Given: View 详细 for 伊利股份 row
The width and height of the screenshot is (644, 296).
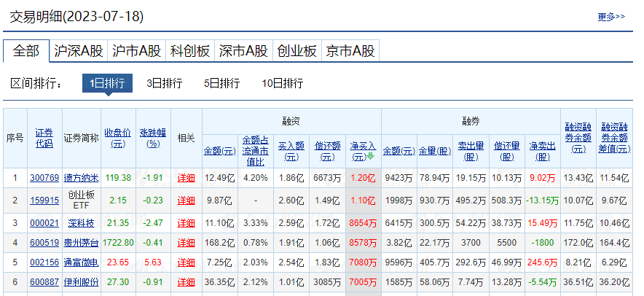Looking at the screenshot, I should [186, 281].
